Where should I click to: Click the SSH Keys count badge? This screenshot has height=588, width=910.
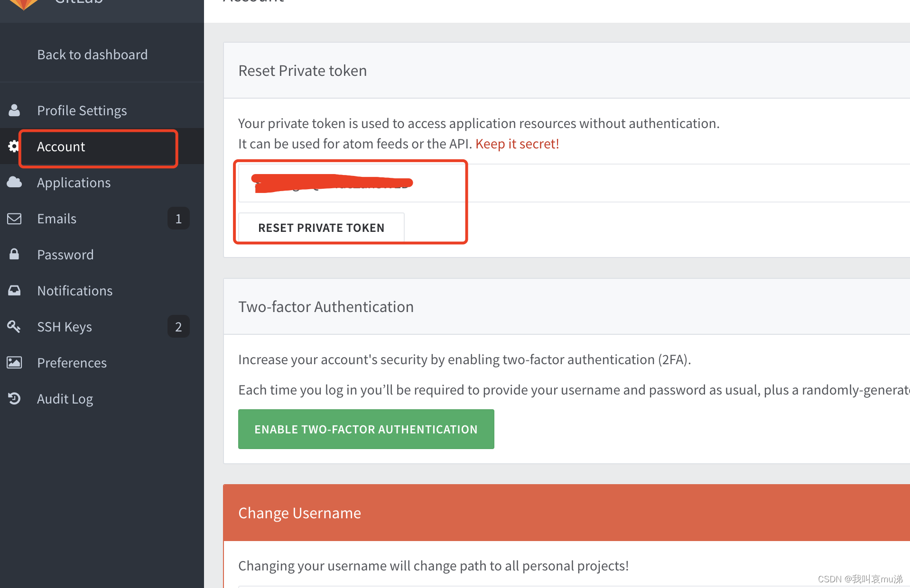pyautogui.click(x=178, y=326)
